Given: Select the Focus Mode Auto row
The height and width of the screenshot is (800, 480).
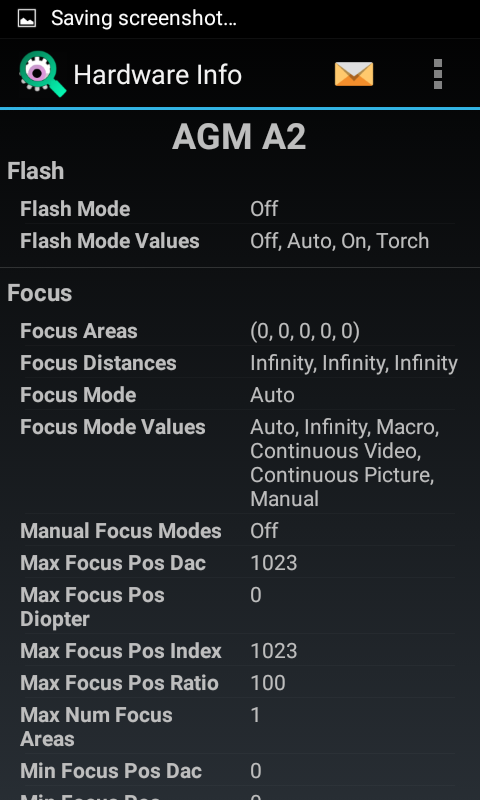Looking at the screenshot, I should coord(238,395).
